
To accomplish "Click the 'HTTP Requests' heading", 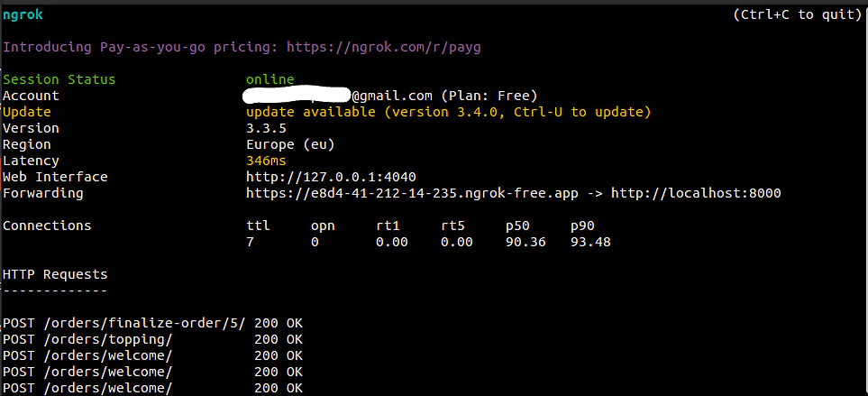I will click(x=55, y=275).
